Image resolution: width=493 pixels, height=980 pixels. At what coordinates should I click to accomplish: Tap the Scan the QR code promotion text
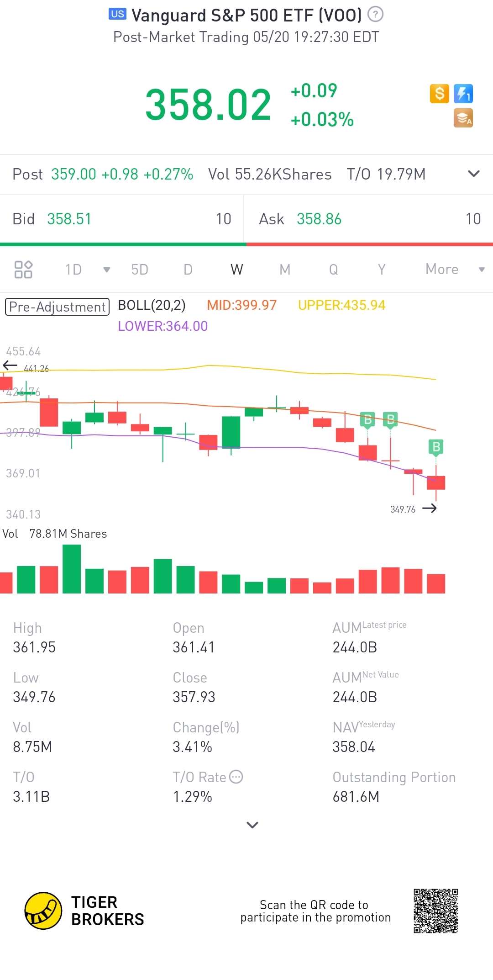[316, 911]
